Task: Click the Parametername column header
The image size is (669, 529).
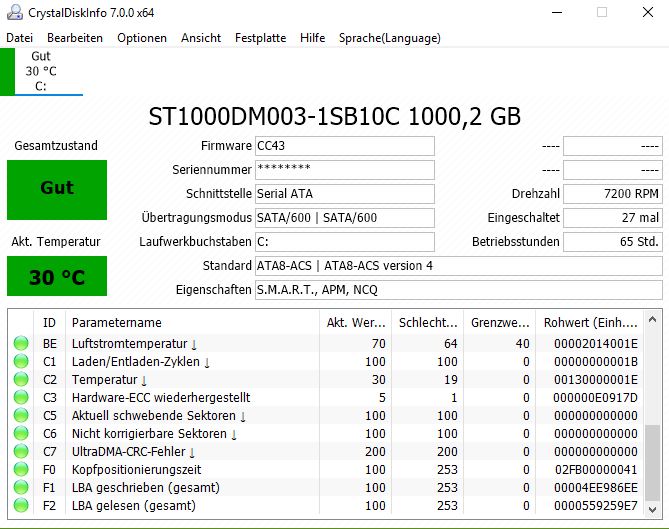Action: tap(192, 323)
